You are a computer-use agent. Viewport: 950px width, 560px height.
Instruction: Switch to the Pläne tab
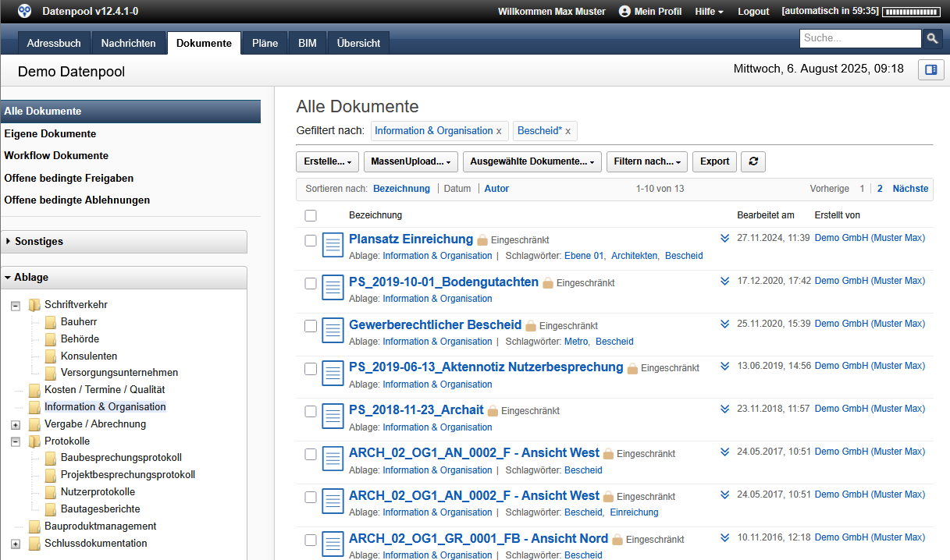pyautogui.click(x=265, y=43)
